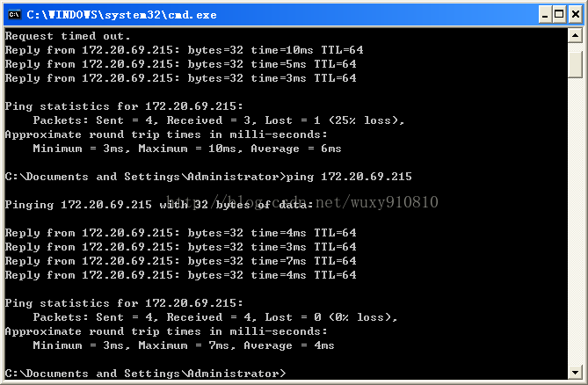Click the reply line showing time=5ms
Image resolution: width=588 pixels, height=385 pixels.
point(180,64)
